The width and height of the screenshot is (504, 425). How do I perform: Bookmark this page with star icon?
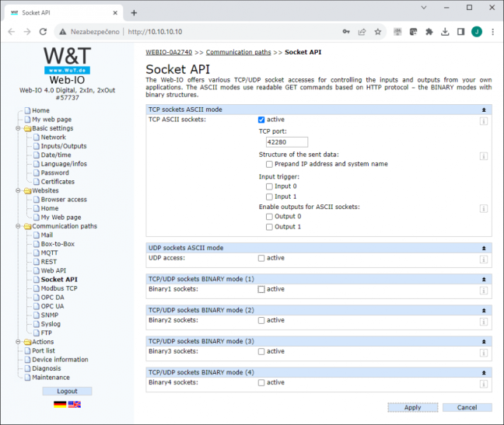(378, 31)
